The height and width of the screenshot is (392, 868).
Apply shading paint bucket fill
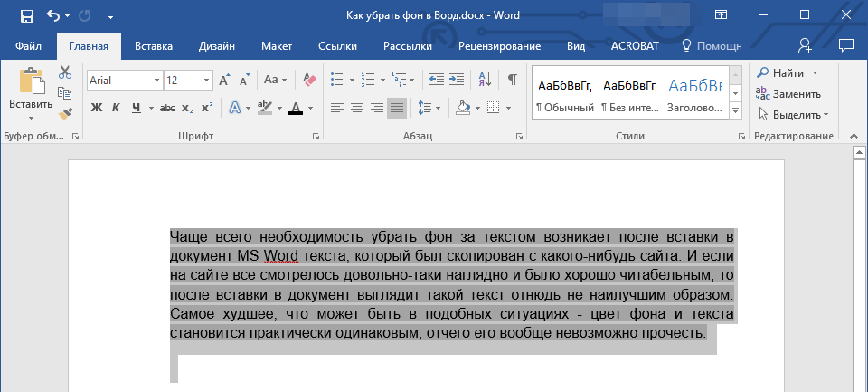pos(463,108)
